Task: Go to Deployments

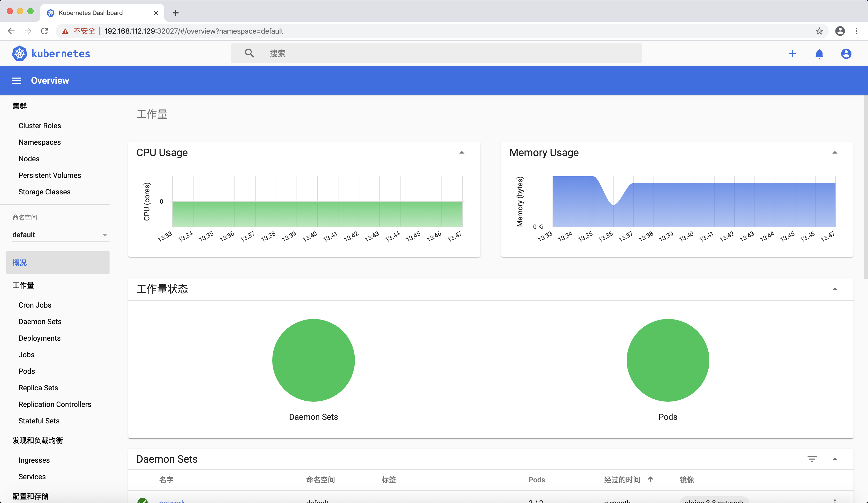Action: (x=40, y=338)
